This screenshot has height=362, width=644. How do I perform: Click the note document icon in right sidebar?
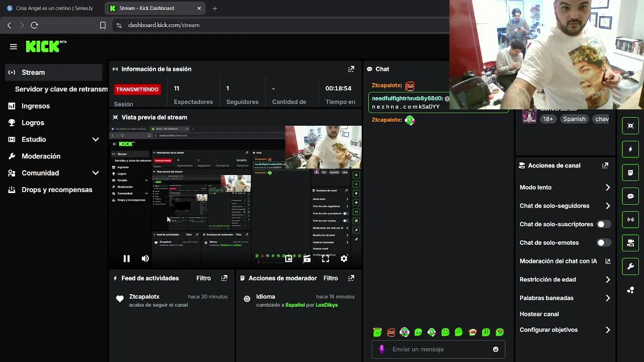(x=630, y=172)
